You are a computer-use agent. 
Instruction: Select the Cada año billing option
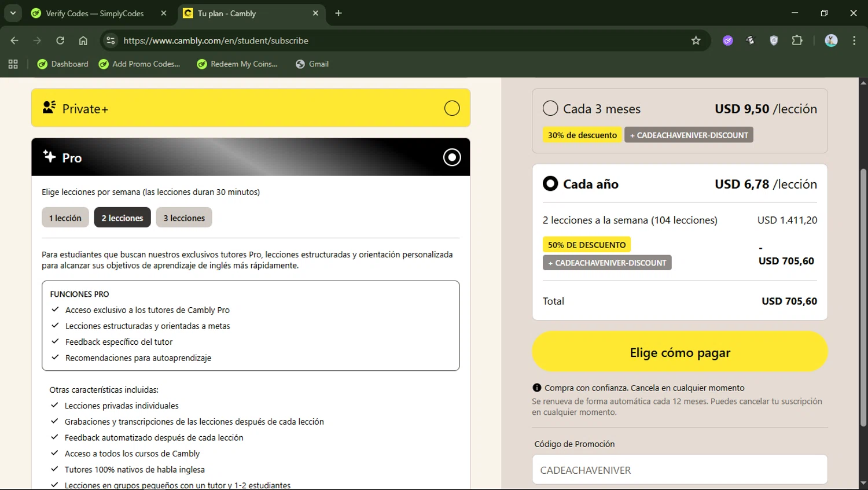[550, 183]
